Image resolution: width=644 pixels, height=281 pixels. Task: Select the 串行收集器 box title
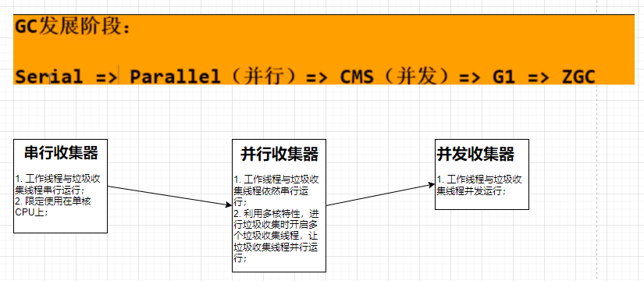tap(61, 153)
